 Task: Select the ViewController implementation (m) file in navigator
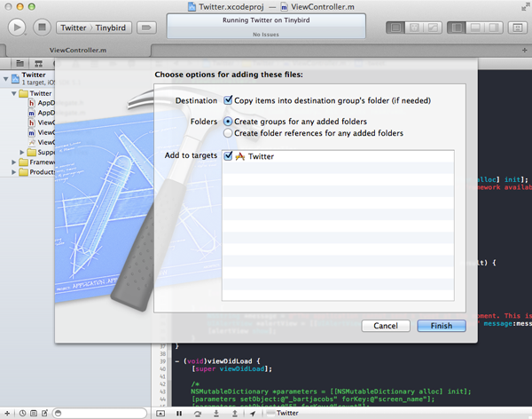42,132
